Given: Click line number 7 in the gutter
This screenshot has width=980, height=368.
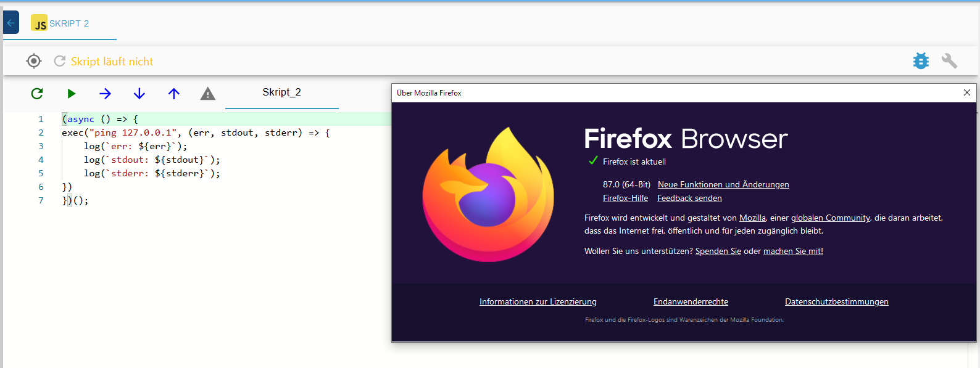Looking at the screenshot, I should coord(41,200).
